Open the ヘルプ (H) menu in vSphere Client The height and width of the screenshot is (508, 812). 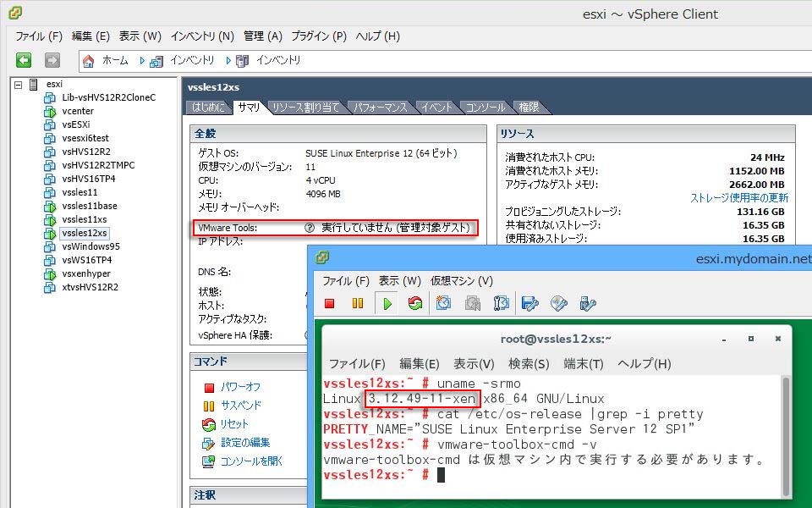pyautogui.click(x=378, y=36)
